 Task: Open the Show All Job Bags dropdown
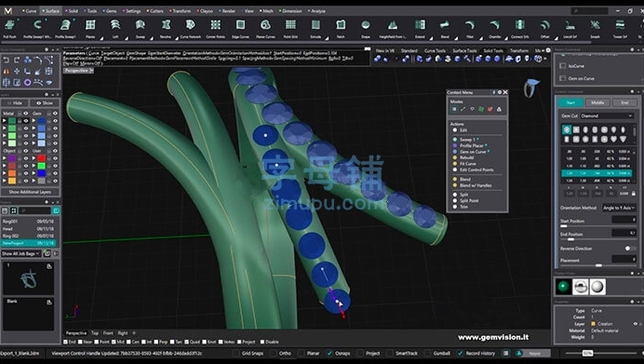(x=21, y=253)
